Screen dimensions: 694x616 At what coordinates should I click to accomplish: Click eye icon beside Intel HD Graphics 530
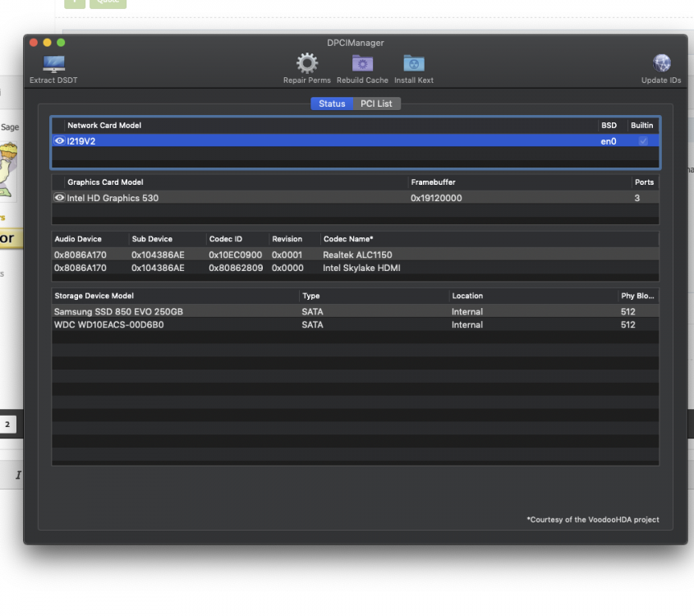(x=59, y=197)
